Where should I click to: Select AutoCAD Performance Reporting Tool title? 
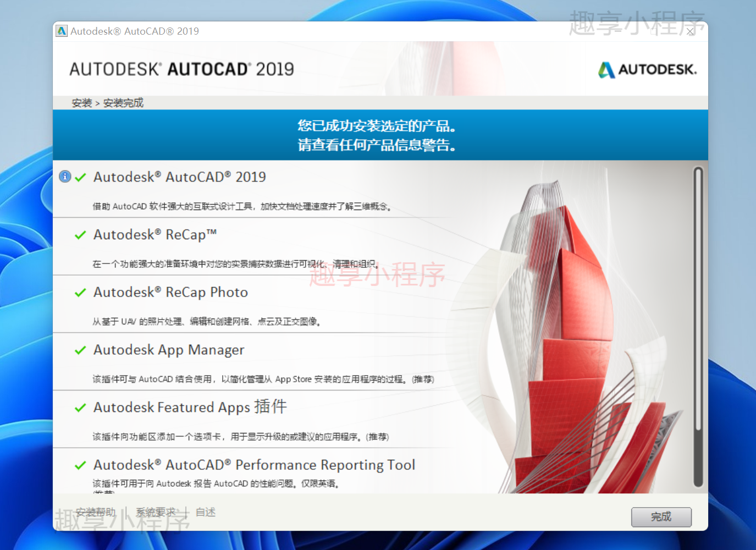255,465
